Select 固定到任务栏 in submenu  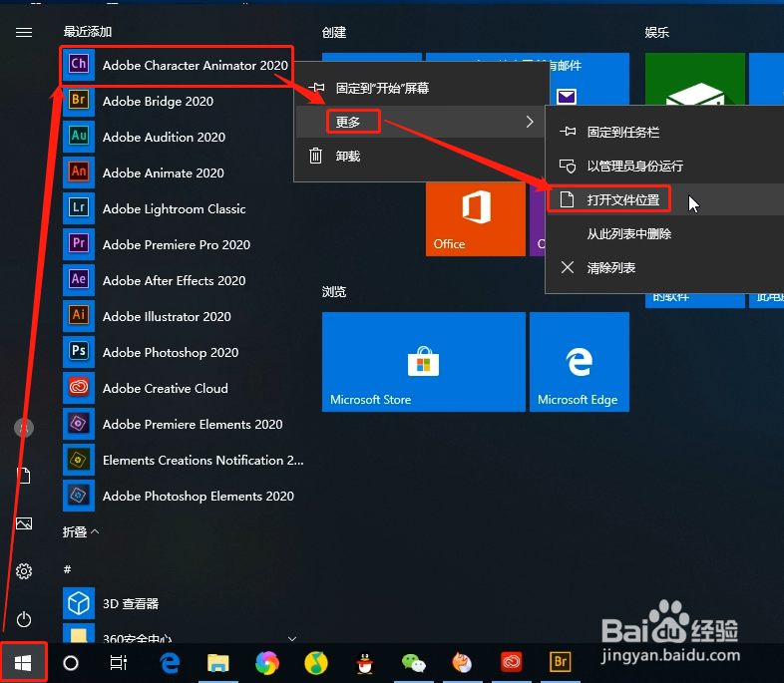click(665, 132)
